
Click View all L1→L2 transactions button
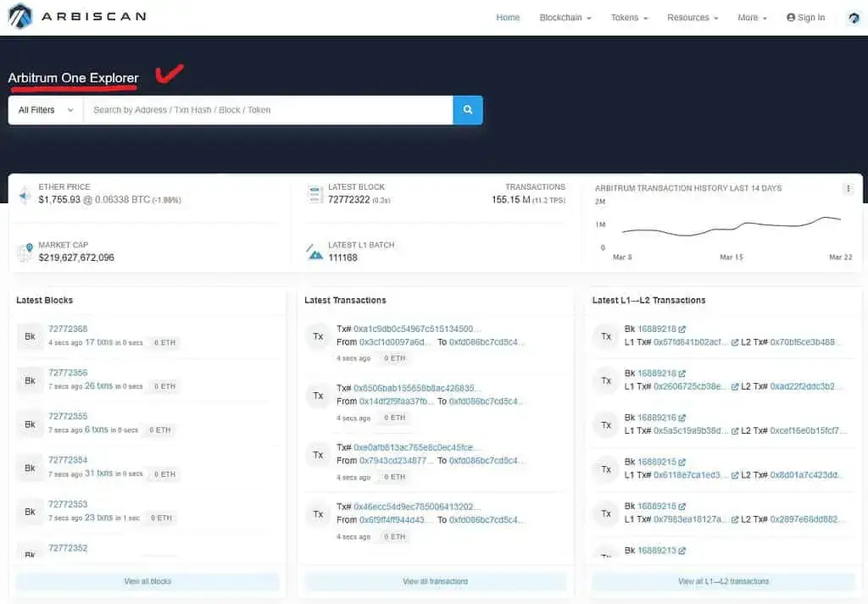tap(723, 581)
